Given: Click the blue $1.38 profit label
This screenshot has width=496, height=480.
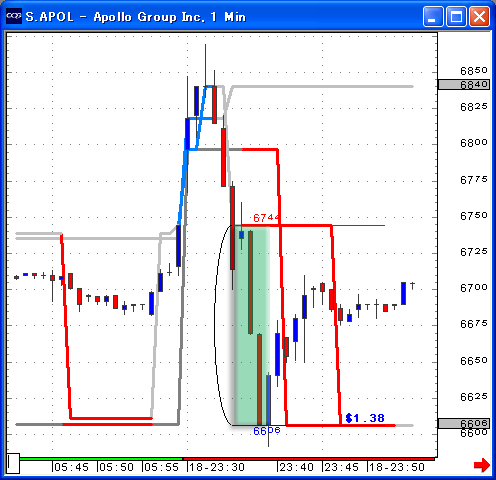Looking at the screenshot, I should coord(365,418).
